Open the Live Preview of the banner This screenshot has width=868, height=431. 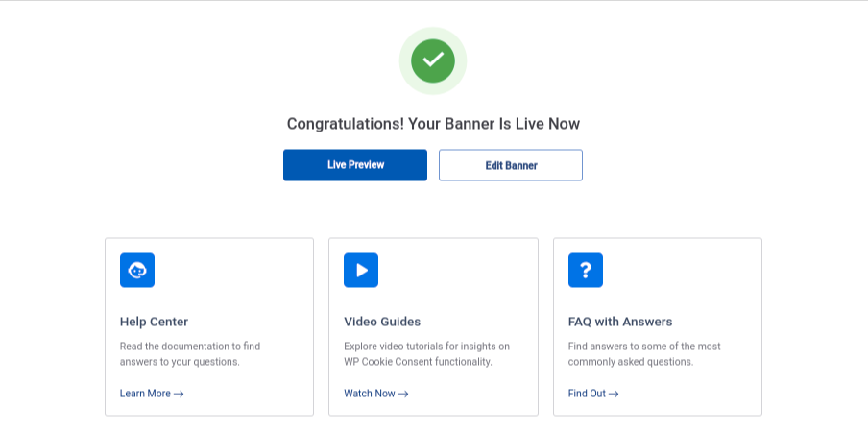[x=355, y=165]
